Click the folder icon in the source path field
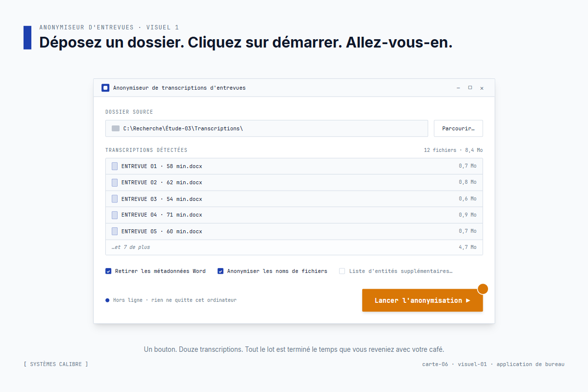The image size is (588, 392). coord(115,128)
